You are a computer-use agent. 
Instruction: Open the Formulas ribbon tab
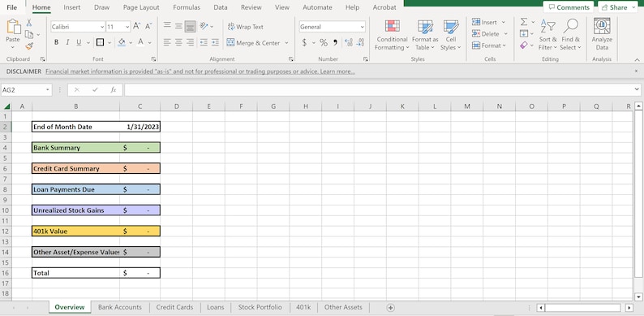pos(187,7)
